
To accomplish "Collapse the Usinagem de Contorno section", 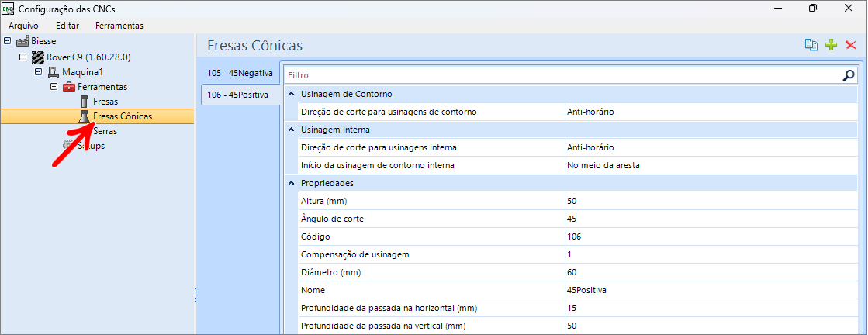I will (x=292, y=94).
